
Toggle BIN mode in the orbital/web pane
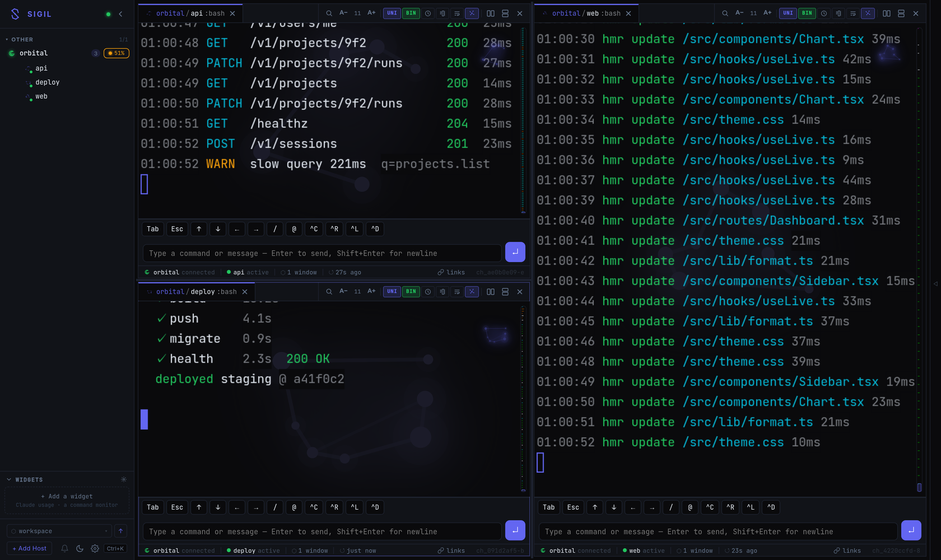click(x=807, y=13)
